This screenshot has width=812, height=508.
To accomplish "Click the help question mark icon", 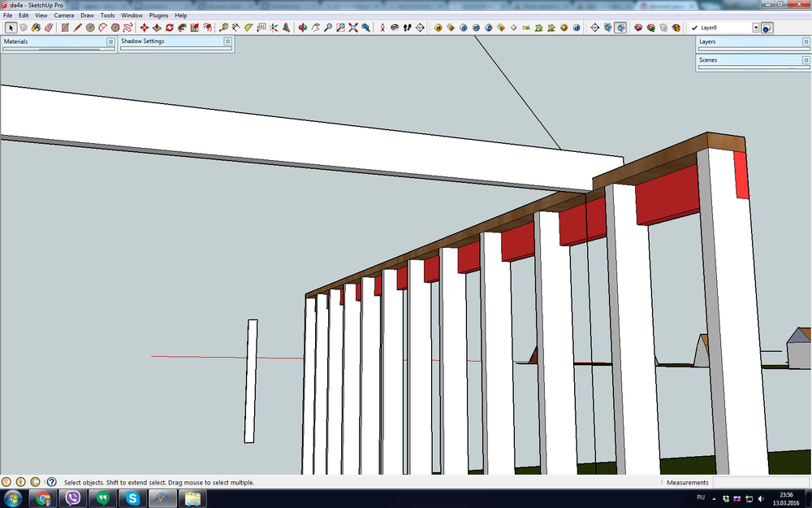I will (51, 482).
